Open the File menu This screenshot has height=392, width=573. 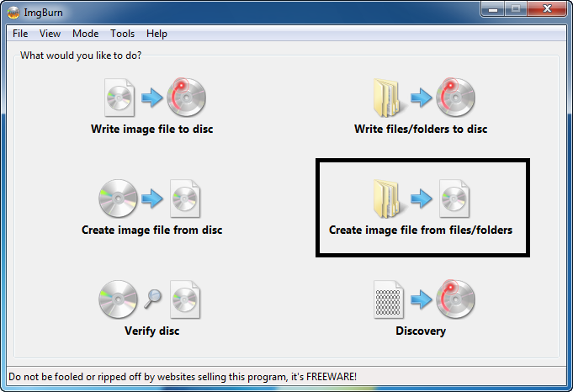(20, 34)
